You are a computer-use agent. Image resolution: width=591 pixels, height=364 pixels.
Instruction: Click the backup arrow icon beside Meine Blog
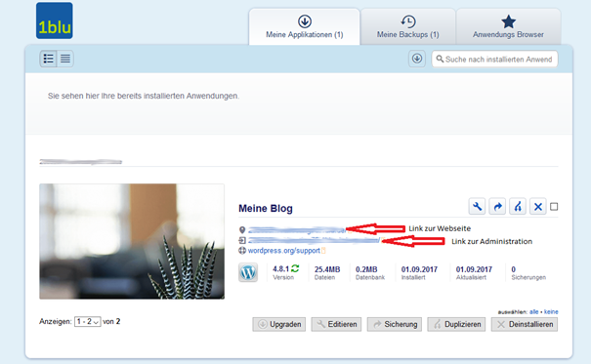[497, 207]
